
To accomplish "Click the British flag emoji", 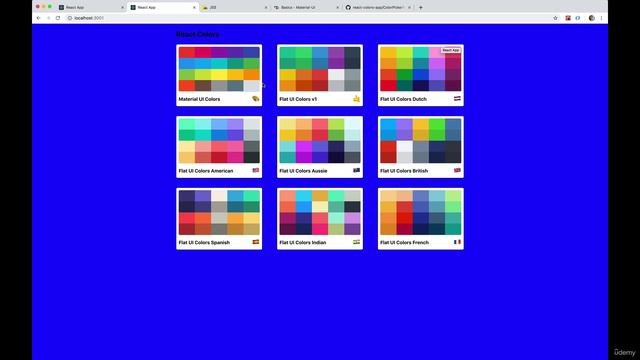I will click(457, 170).
